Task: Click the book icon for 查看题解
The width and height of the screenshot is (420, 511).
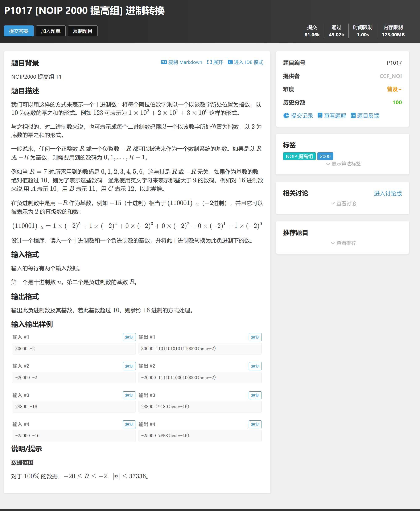Action: point(320,116)
